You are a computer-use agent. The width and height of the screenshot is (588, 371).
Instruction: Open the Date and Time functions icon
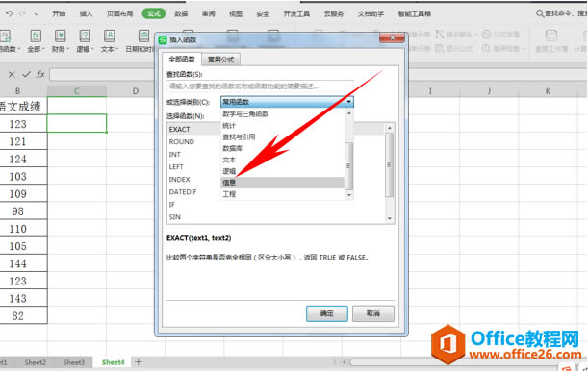pos(143,36)
